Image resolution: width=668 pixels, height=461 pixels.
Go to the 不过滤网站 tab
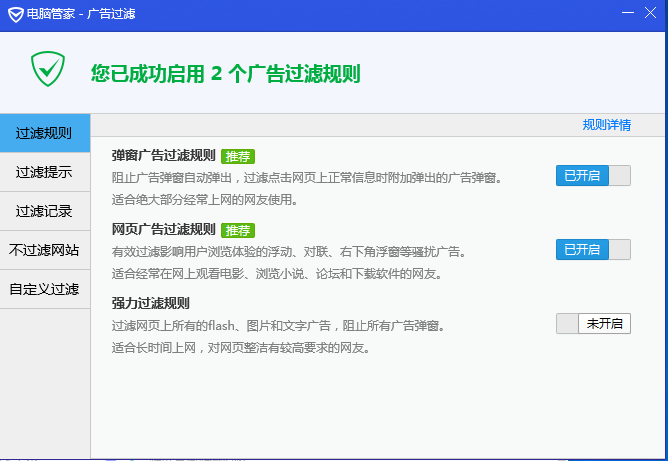[44, 250]
